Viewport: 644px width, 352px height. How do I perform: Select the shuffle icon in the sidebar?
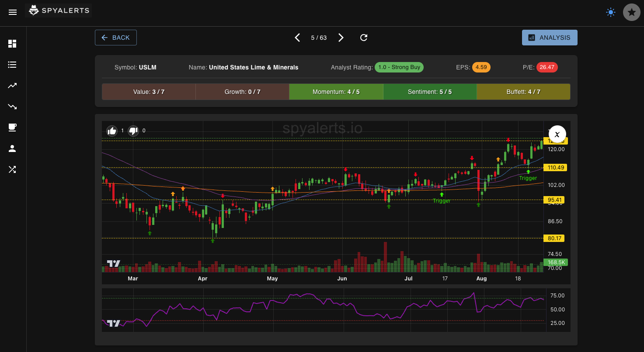click(x=12, y=169)
